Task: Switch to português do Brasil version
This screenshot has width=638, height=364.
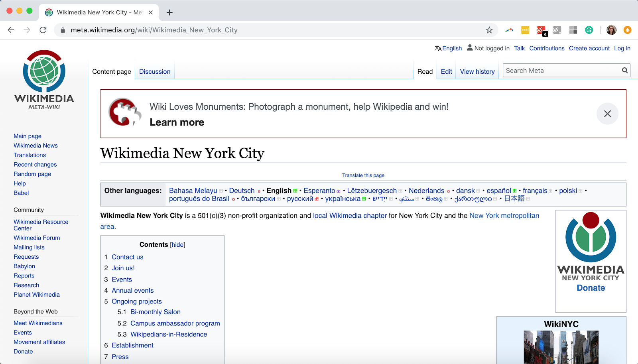Action: [199, 199]
